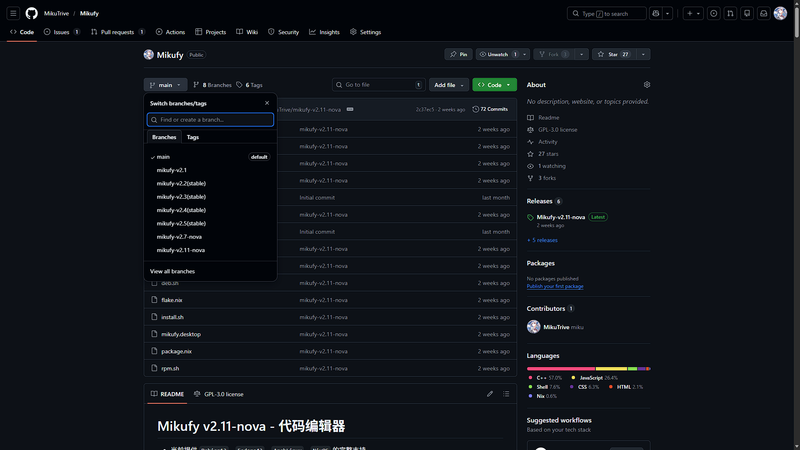Click the Find or create a branch field
Screen dimensions: 800x450
click(x=211, y=120)
